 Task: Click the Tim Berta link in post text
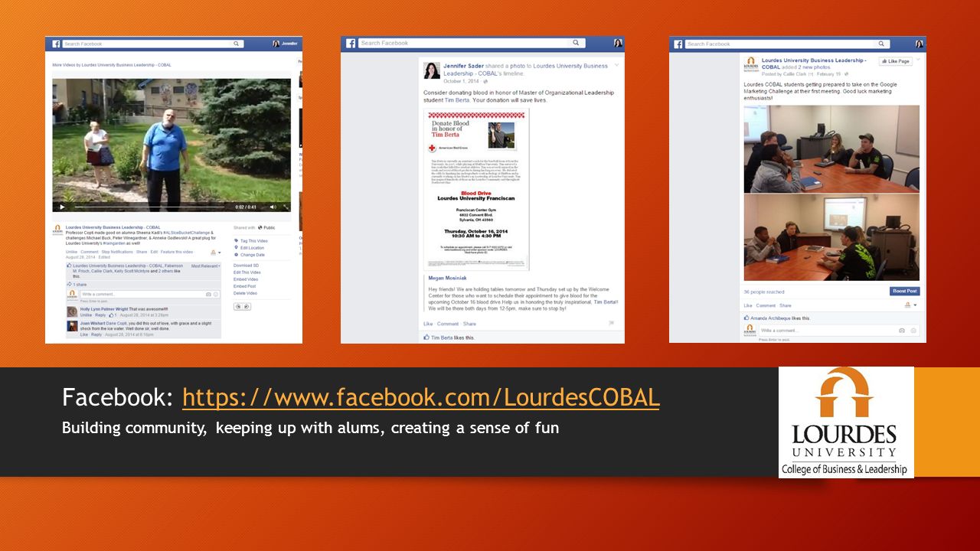click(x=457, y=100)
